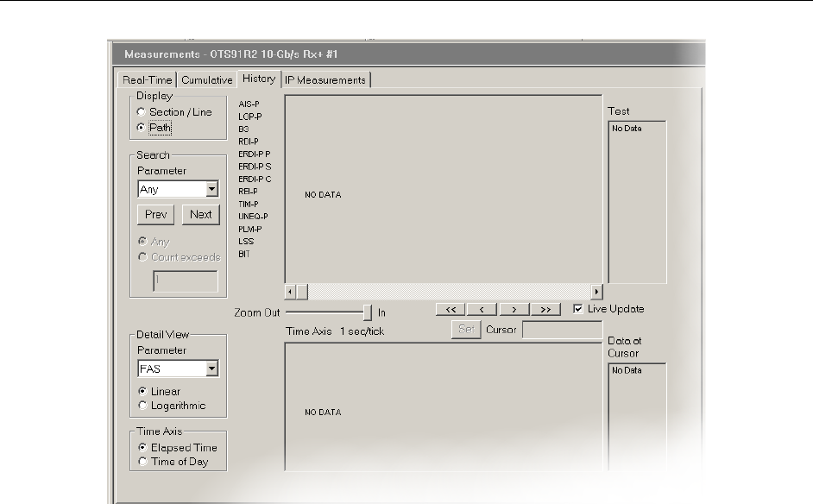Step forward with the > button
The width and height of the screenshot is (813, 504).
[x=514, y=310]
